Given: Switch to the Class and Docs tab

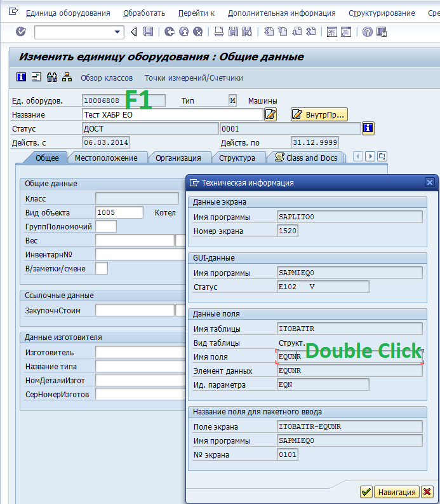Looking at the screenshot, I should click(306, 158).
